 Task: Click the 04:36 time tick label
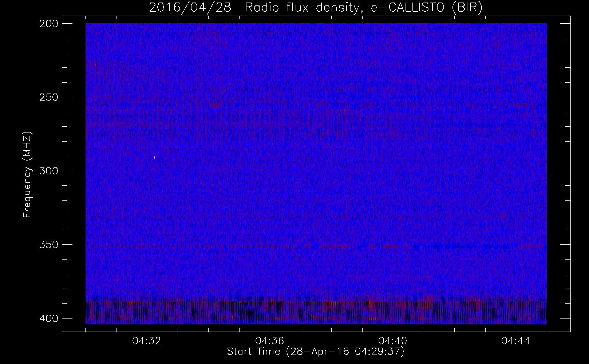tap(270, 341)
